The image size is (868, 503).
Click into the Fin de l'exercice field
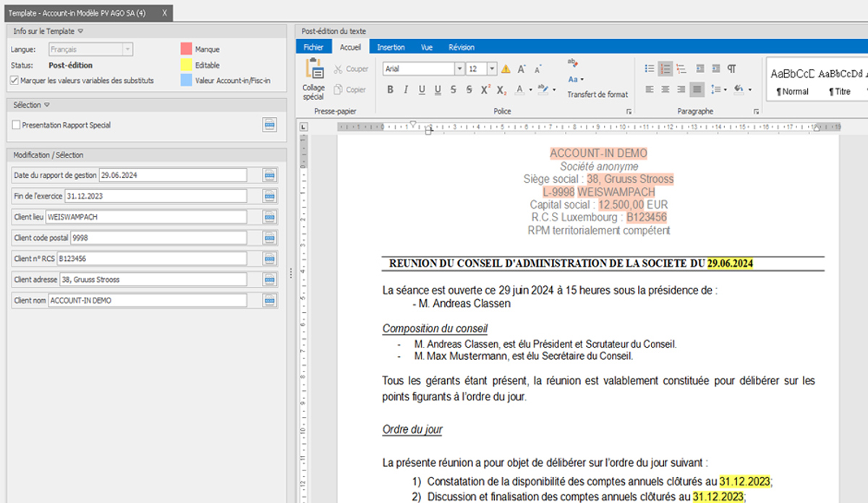(156, 196)
